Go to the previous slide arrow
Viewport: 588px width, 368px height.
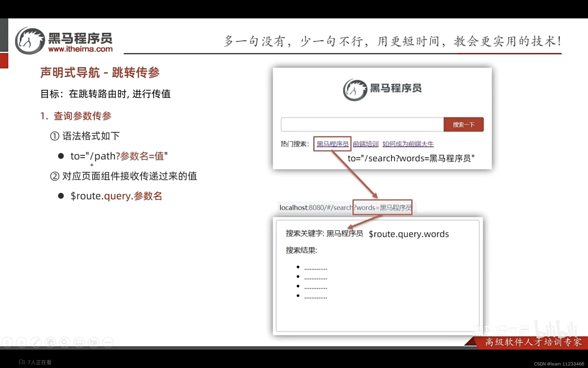coord(7,342)
